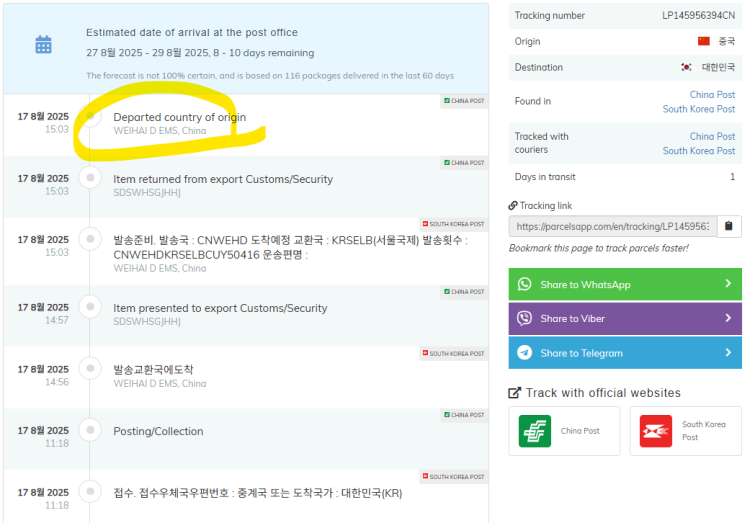Select timeline marker for 접수 event
The width and height of the screenshot is (750, 523).
[90, 491]
